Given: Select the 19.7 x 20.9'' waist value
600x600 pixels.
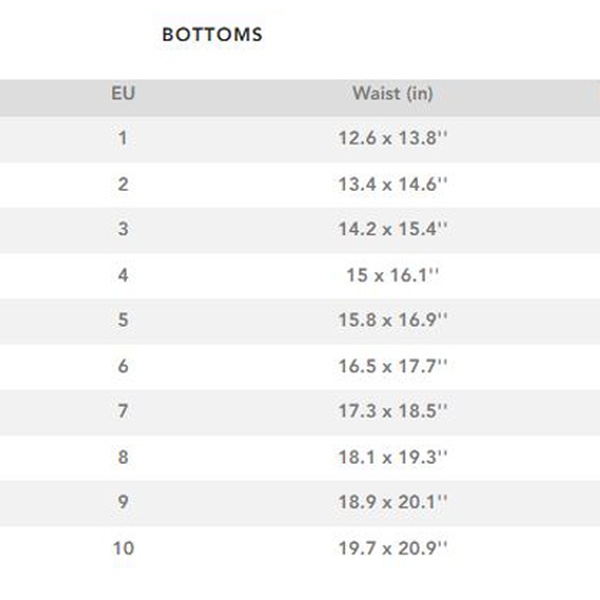Looking at the screenshot, I should click(x=392, y=548).
